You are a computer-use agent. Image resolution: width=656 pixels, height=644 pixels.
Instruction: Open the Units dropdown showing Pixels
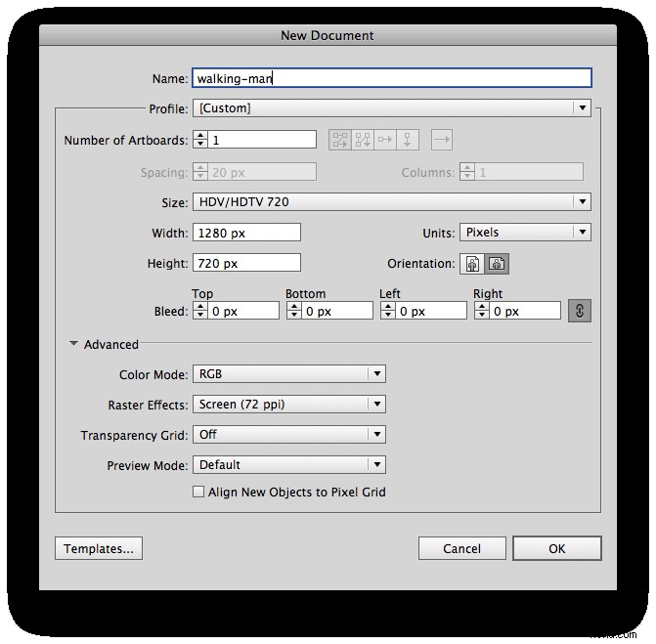tap(525, 232)
